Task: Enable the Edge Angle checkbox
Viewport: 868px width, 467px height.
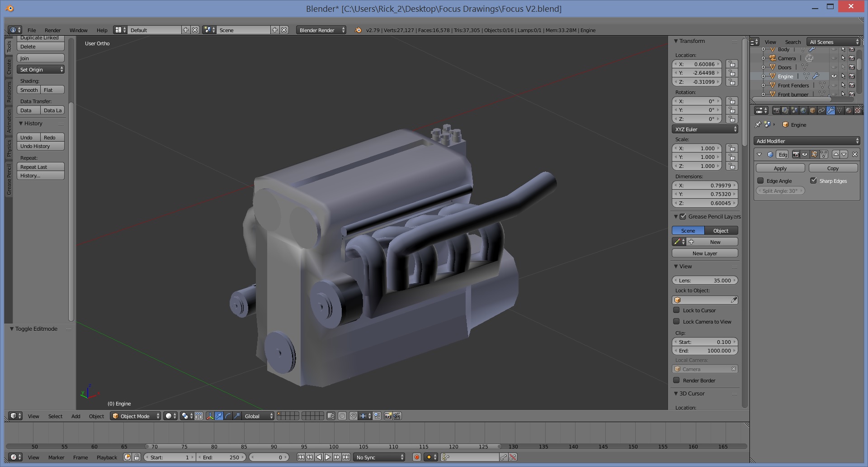Action: 761,181
